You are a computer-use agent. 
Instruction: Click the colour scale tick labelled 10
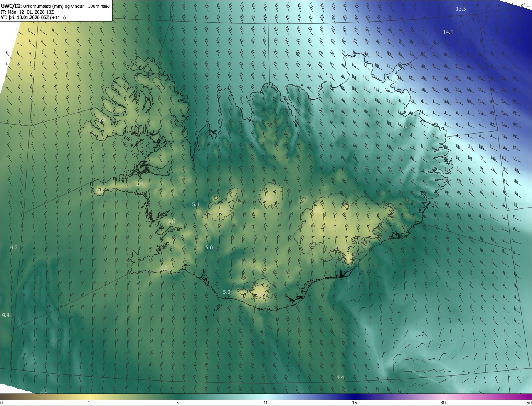[266, 403]
